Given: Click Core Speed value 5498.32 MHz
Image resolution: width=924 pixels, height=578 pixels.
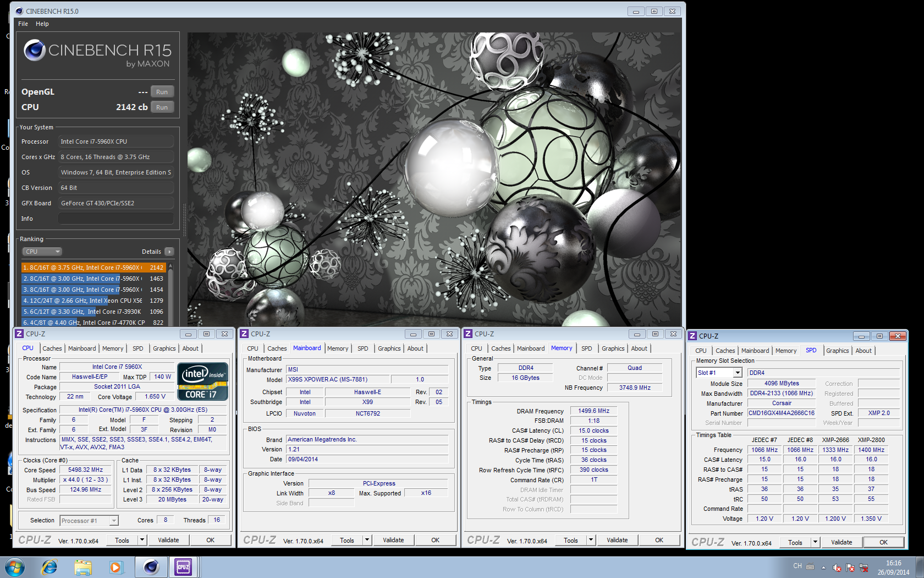Looking at the screenshot, I should coord(85,470).
